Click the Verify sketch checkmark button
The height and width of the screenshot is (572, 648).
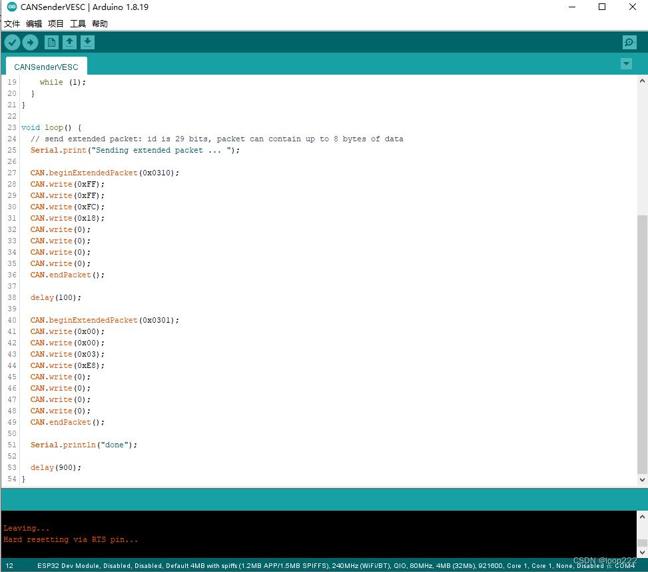12,42
